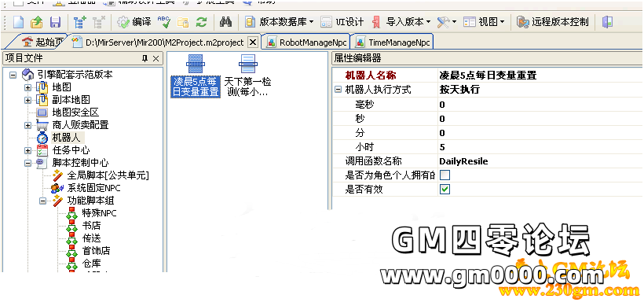Viewport: 644px width, 306px height.
Task: Select the 天下第一检测 robot icon
Action: click(x=247, y=76)
